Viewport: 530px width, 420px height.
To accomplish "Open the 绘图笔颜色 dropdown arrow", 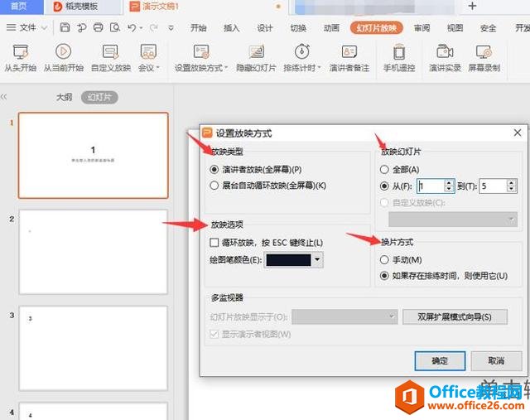I will (x=317, y=260).
